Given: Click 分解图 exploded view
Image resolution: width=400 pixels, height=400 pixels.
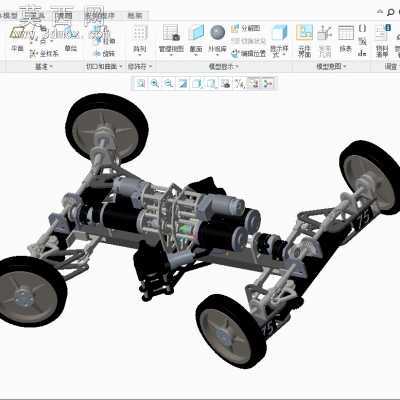Looking at the screenshot, I should [x=246, y=28].
